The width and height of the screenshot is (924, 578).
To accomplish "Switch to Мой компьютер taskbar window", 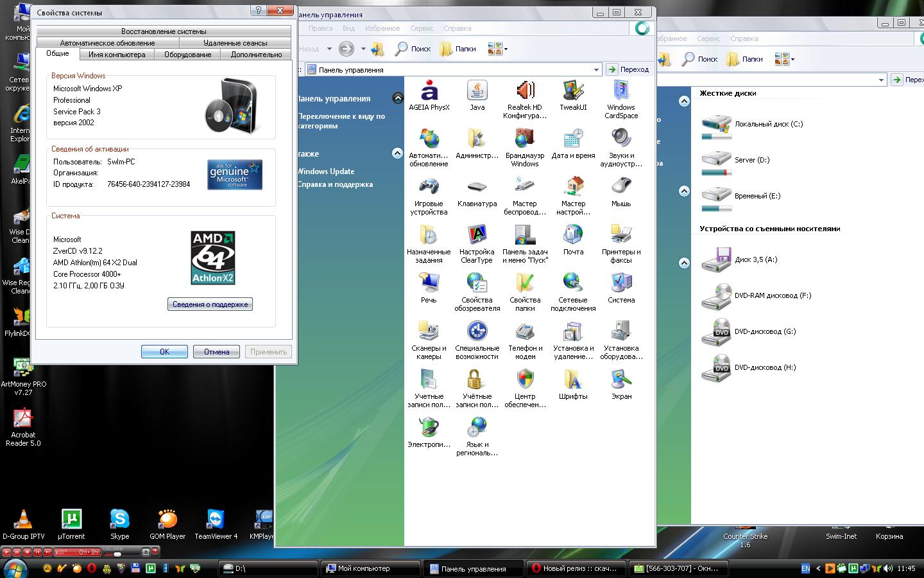I will [370, 568].
